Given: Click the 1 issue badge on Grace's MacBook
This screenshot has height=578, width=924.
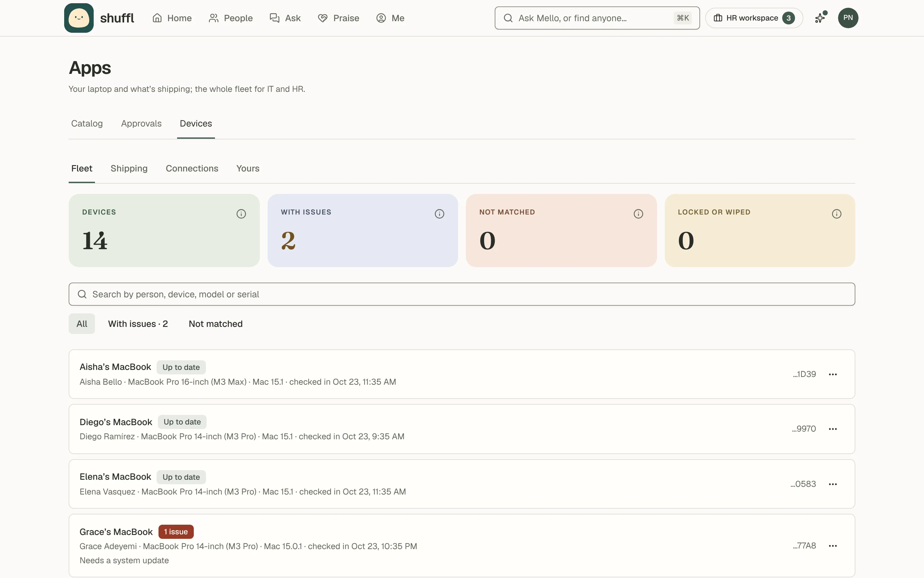Looking at the screenshot, I should [x=176, y=532].
